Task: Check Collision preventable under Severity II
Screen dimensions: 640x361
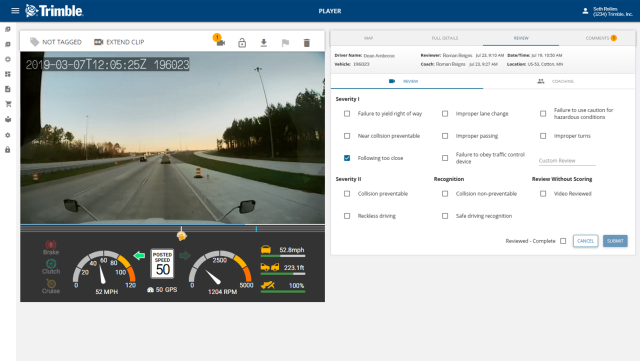Action: tap(347, 194)
